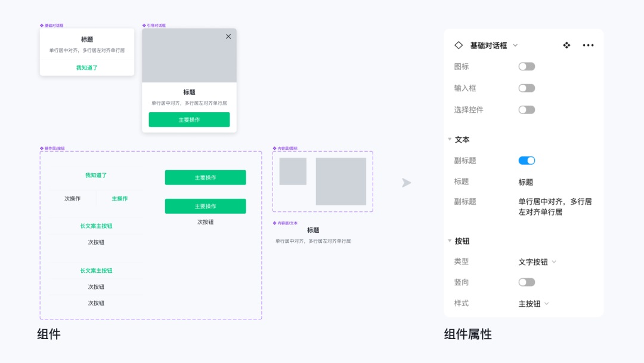
Task: Click the topmost 主要操作 button in 操作层/按钮 frame
Action: 205,177
